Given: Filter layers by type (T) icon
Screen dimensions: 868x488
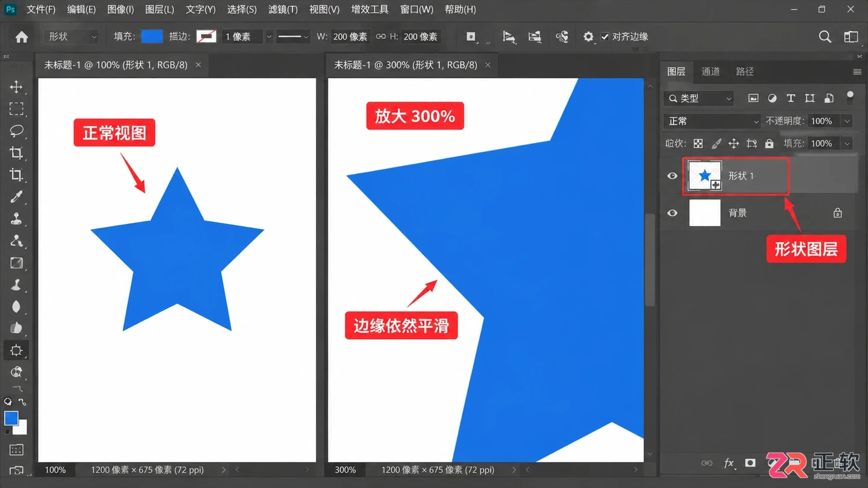Looking at the screenshot, I should point(791,98).
